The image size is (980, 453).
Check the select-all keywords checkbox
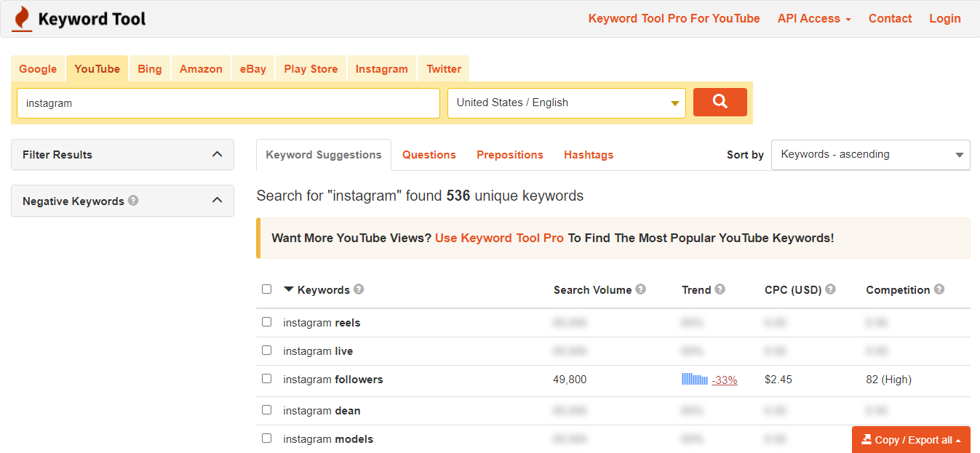(266, 289)
